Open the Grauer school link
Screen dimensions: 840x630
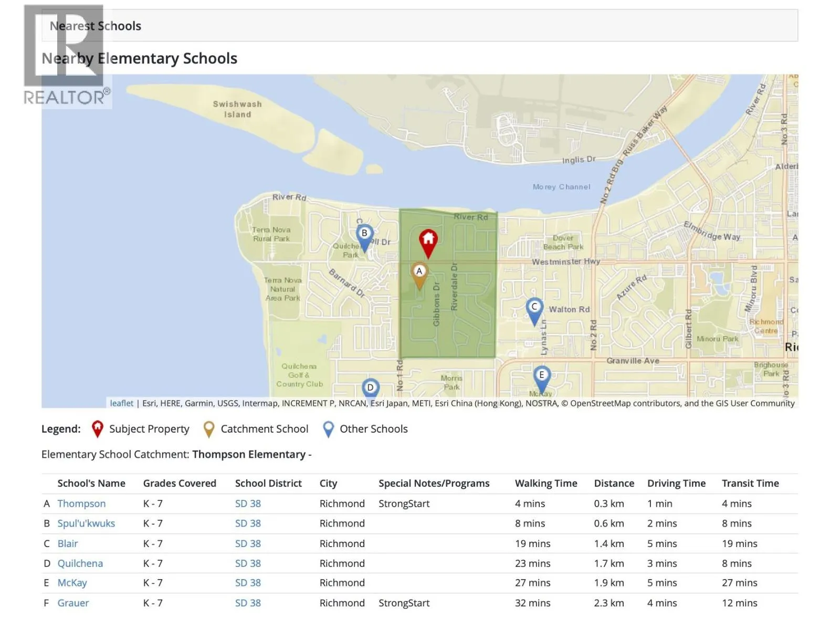pos(73,603)
